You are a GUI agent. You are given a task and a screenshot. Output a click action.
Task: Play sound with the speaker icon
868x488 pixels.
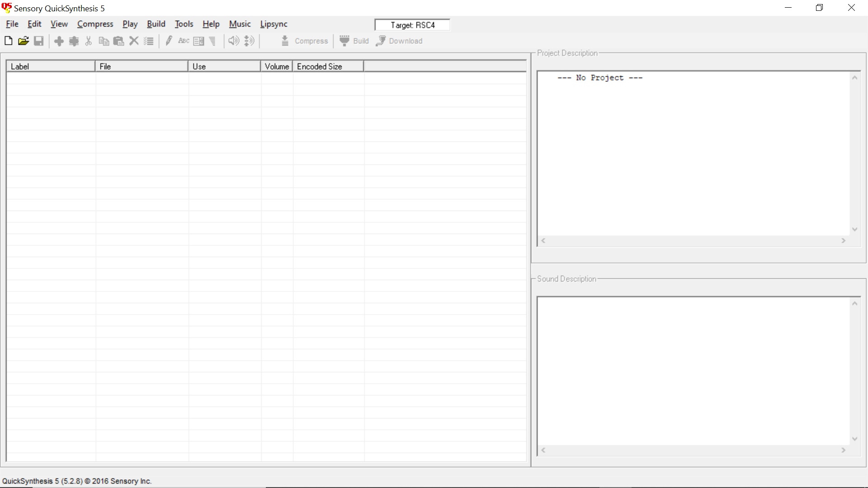(234, 41)
